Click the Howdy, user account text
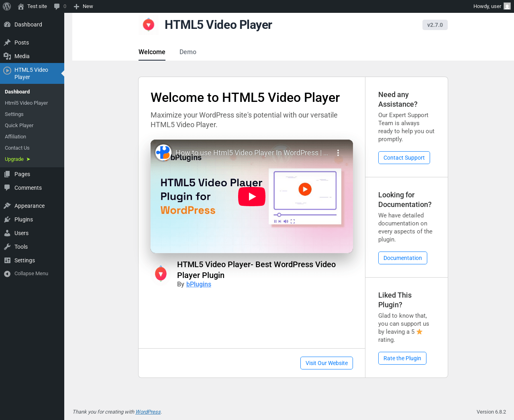 pyautogui.click(x=487, y=6)
